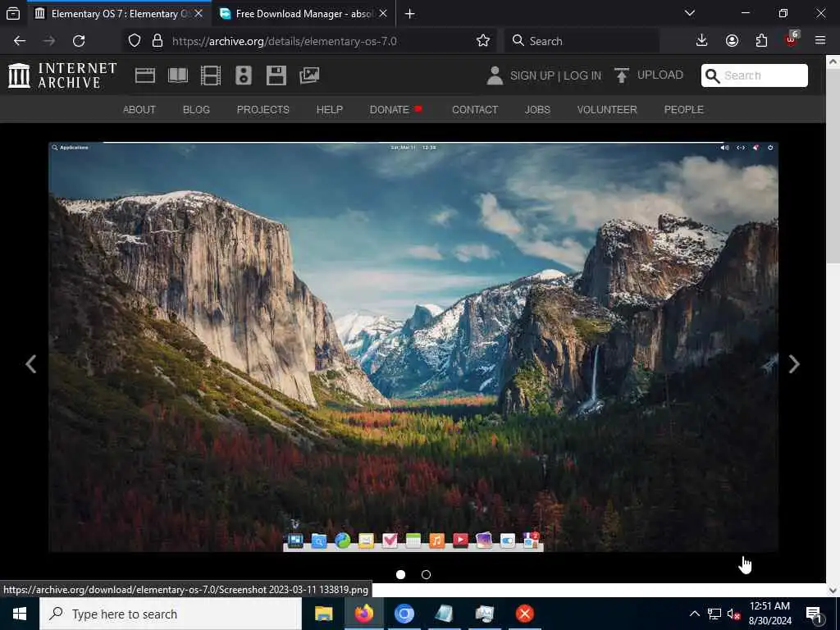840x630 pixels.
Task: Click the Windows taskbar search box
Action: click(x=171, y=614)
